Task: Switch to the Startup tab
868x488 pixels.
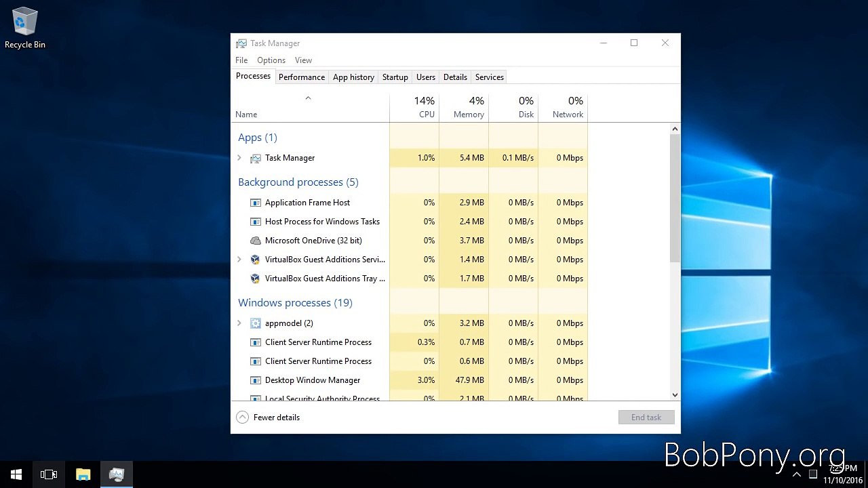Action: 395,77
